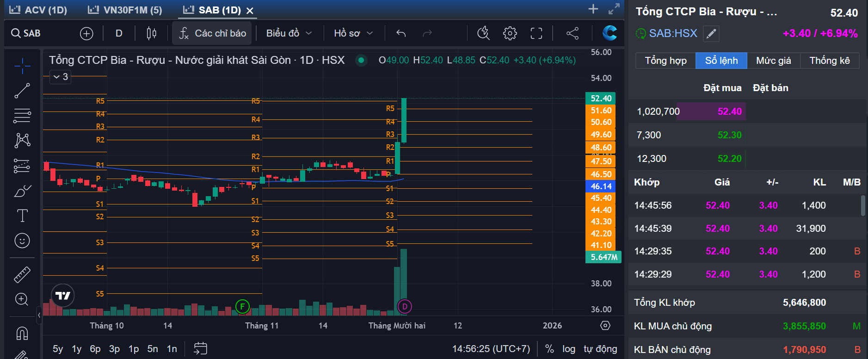Click the order list vertical scrollbar

pyautogui.click(x=863, y=205)
